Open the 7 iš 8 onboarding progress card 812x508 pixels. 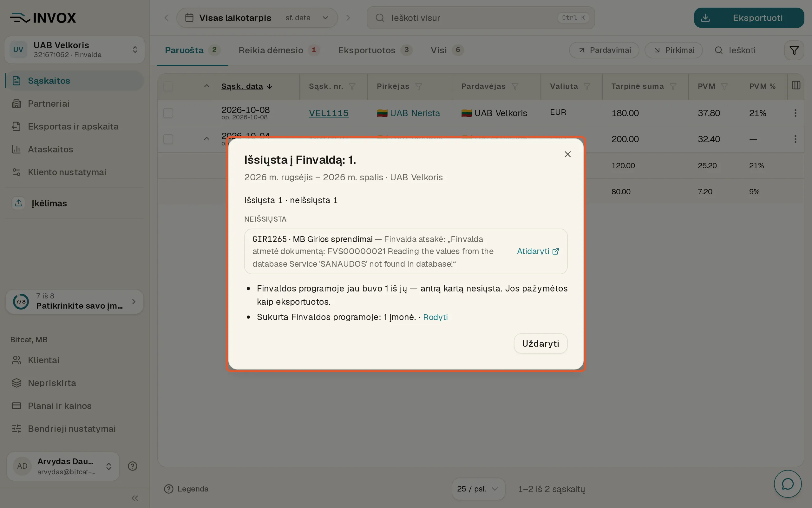pos(75,301)
